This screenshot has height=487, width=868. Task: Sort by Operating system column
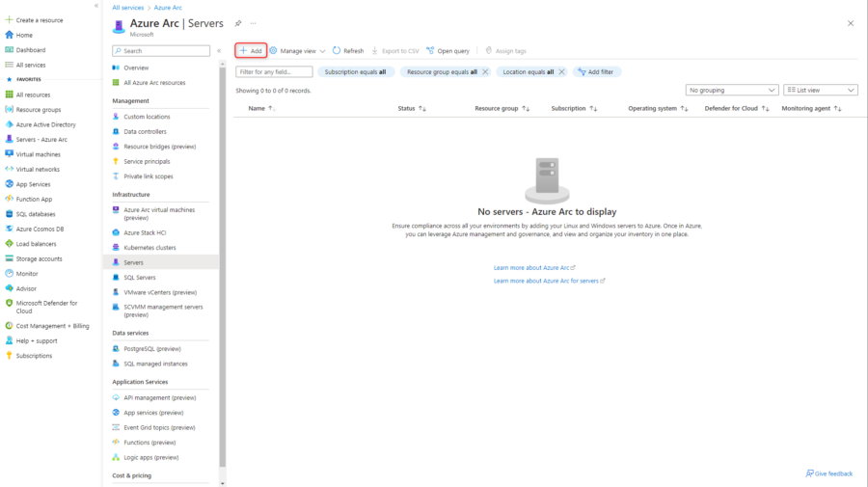click(x=658, y=108)
